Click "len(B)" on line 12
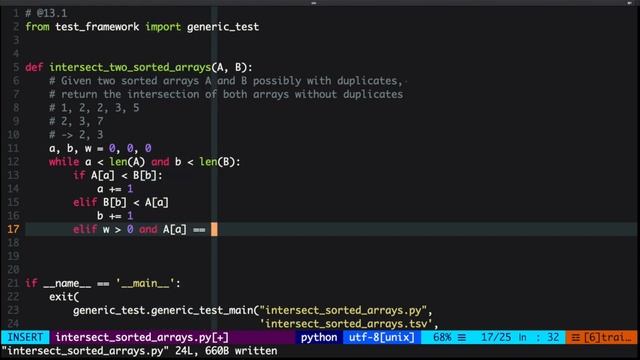 pos(217,162)
